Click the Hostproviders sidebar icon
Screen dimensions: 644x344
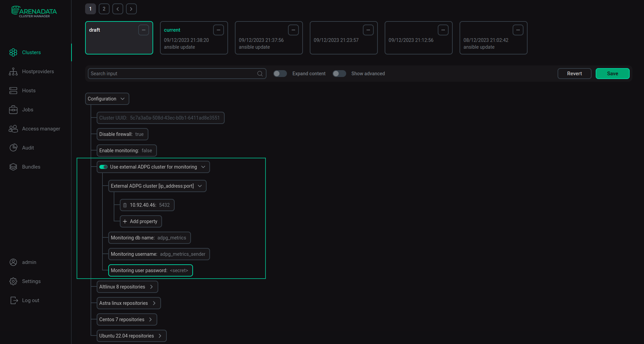(x=13, y=72)
